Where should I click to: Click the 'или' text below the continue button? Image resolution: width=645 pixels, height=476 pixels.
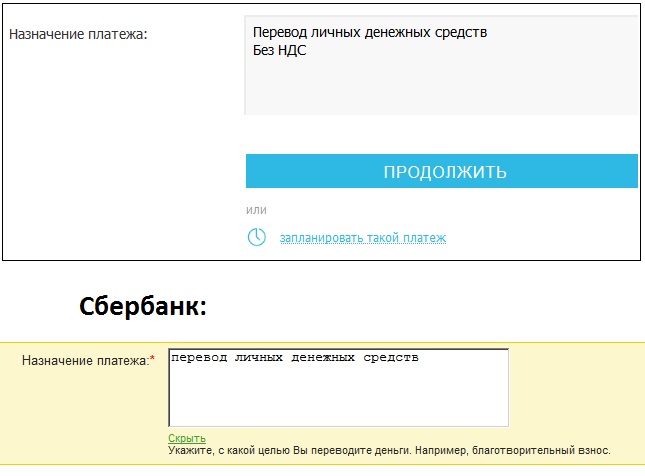tap(256, 210)
